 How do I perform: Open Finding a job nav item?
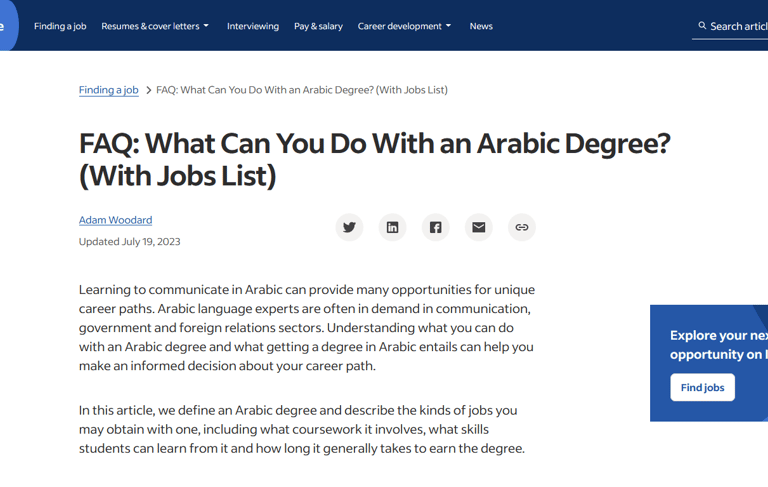click(60, 26)
